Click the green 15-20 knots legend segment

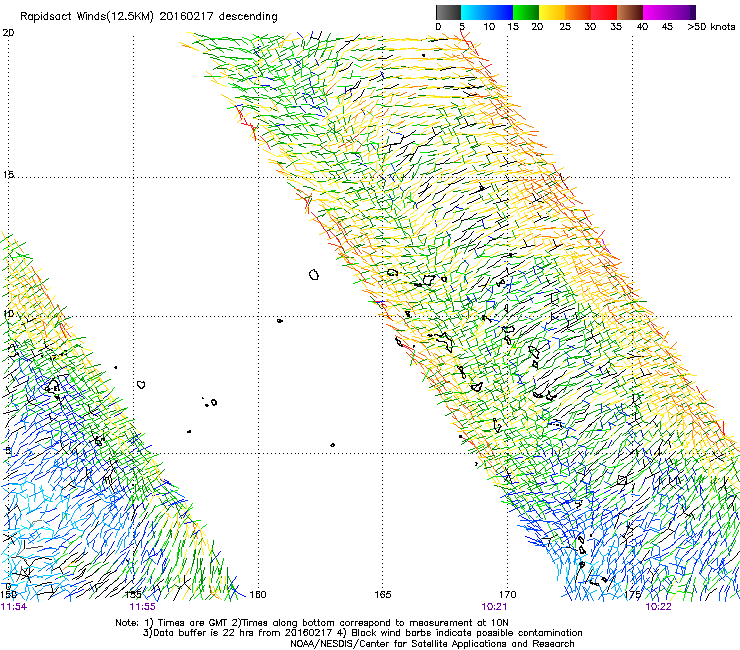click(x=526, y=12)
